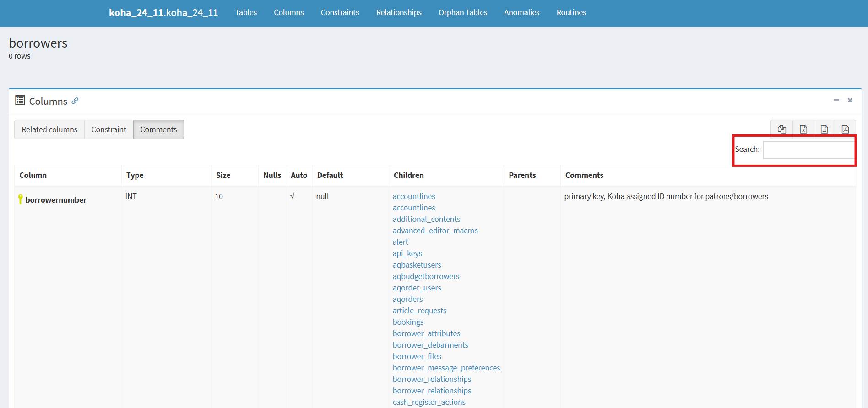Open the borrower_message_preferences link
The image size is (868, 408).
click(446, 368)
